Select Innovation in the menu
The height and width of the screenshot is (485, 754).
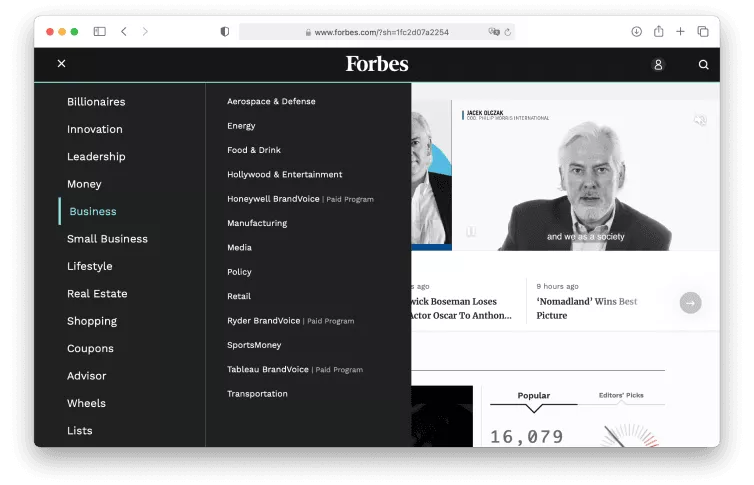(95, 129)
